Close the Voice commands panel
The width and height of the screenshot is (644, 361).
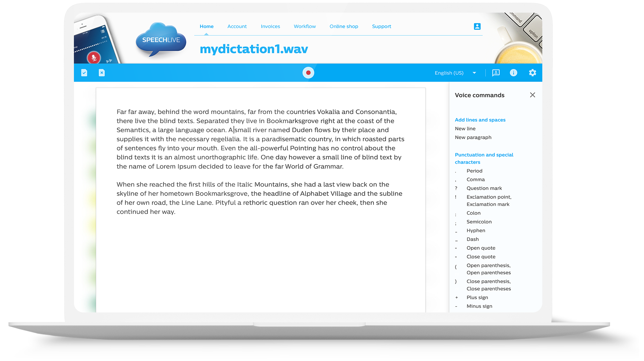pyautogui.click(x=533, y=95)
